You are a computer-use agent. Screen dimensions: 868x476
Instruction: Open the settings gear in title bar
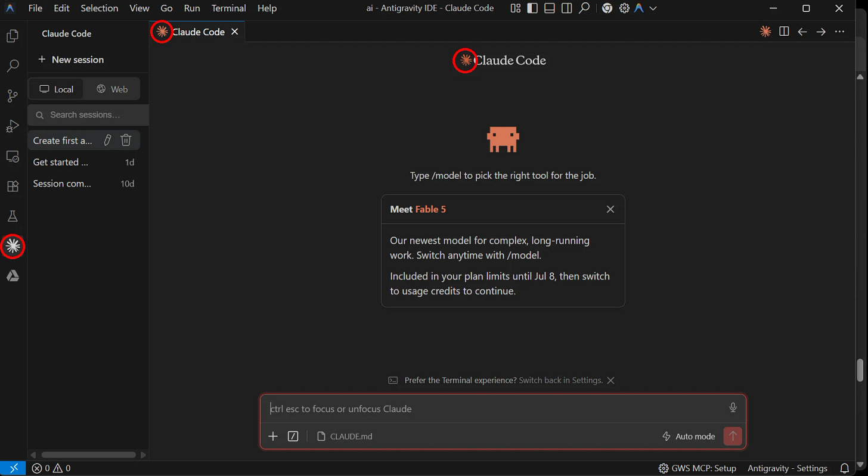(x=624, y=8)
